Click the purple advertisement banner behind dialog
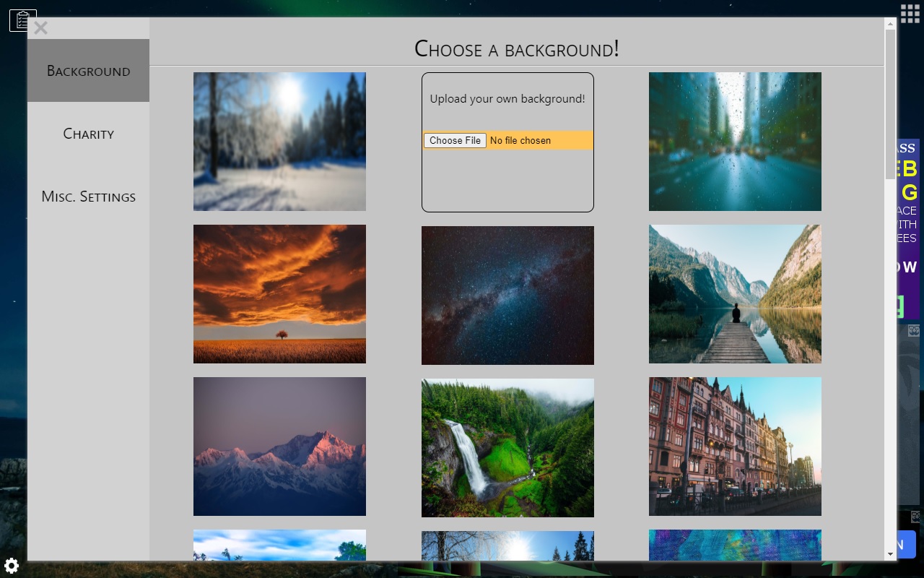 tap(908, 230)
